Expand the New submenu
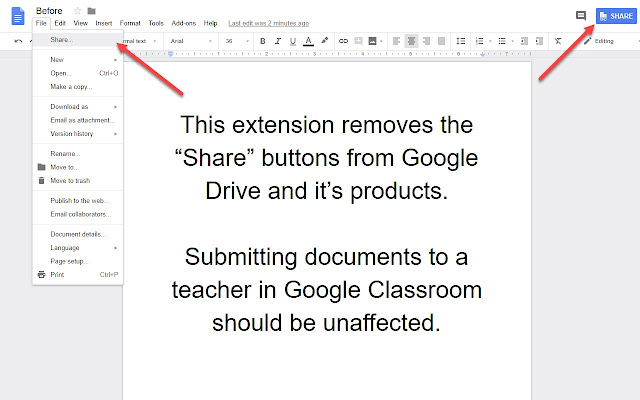 tap(78, 60)
